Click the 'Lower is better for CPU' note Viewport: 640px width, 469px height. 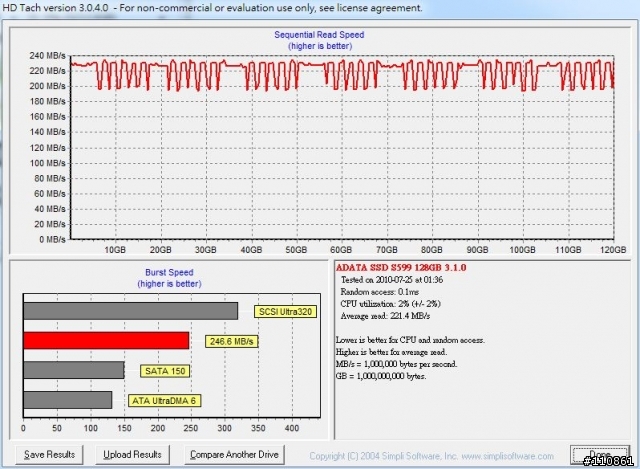click(410, 340)
